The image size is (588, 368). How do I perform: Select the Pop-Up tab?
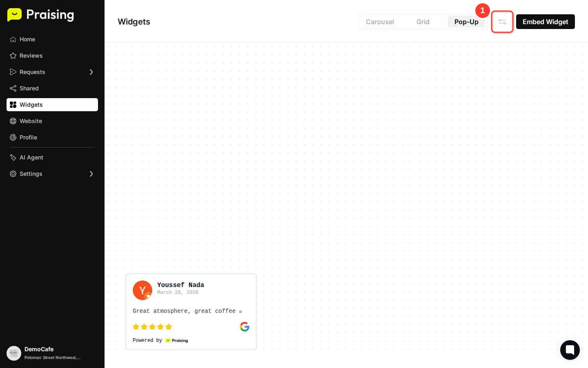pyautogui.click(x=466, y=22)
